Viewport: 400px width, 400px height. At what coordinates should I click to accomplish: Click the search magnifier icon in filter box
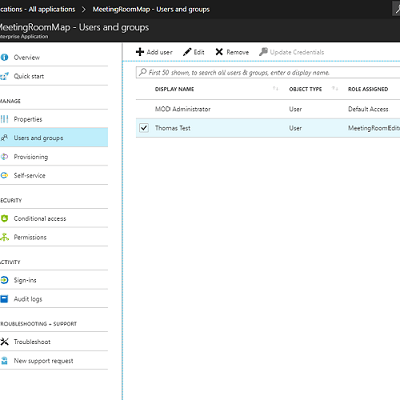pos(143,72)
